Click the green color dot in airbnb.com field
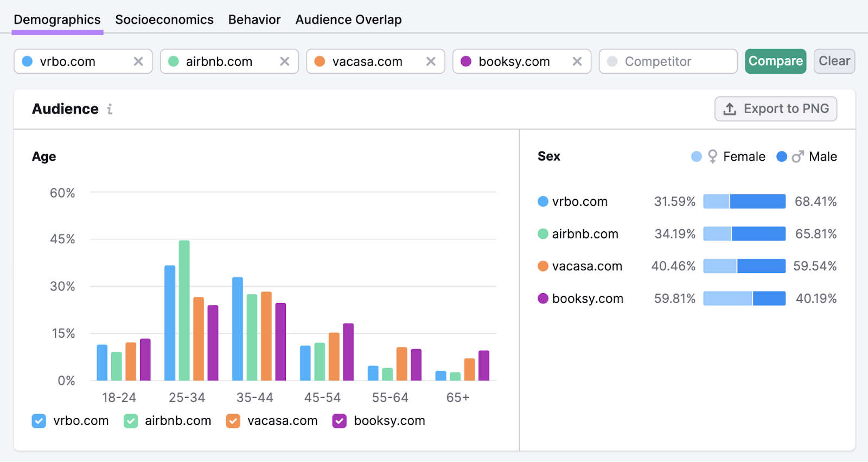 coord(174,61)
